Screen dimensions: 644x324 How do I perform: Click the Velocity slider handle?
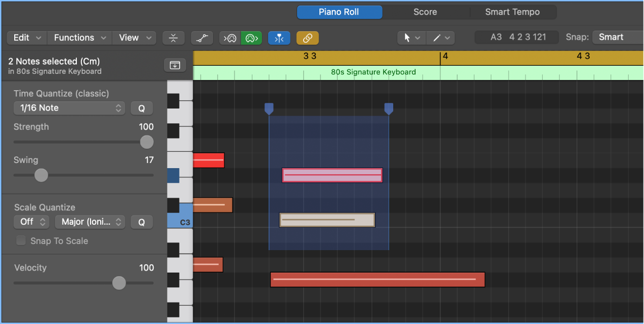click(x=119, y=283)
